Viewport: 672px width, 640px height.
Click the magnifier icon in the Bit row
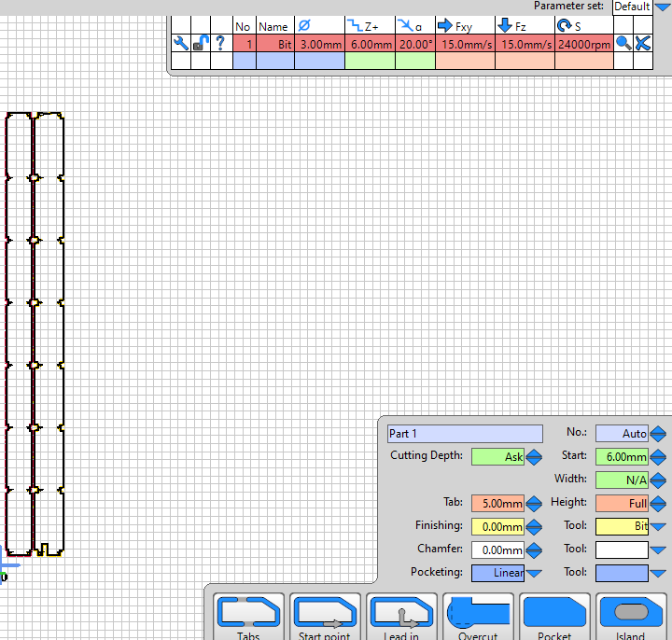point(623,43)
